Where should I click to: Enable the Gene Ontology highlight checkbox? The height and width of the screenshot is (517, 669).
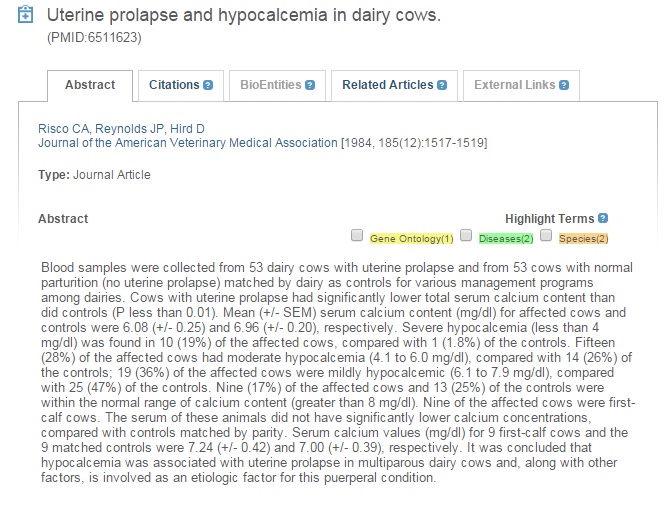(x=357, y=236)
